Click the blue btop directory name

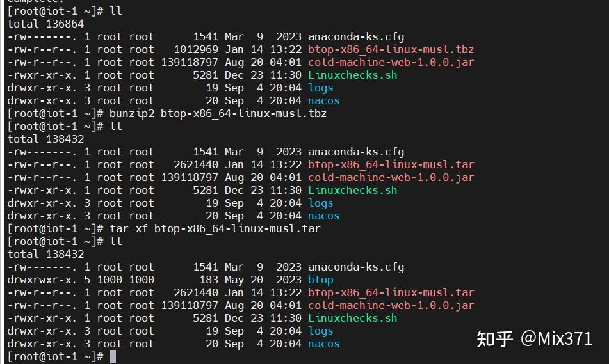tap(320, 280)
